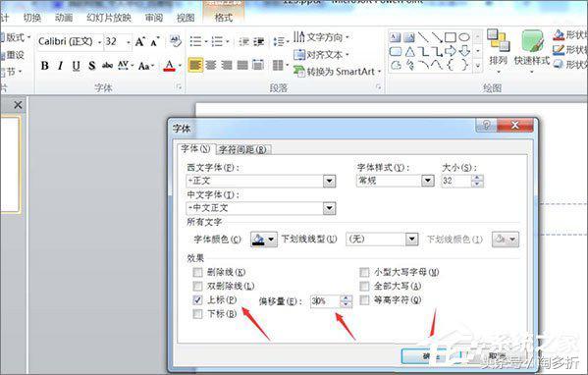The image size is (588, 375).
Task: Switch to 字符间距(R) dialog tab
Action: pyautogui.click(x=243, y=149)
